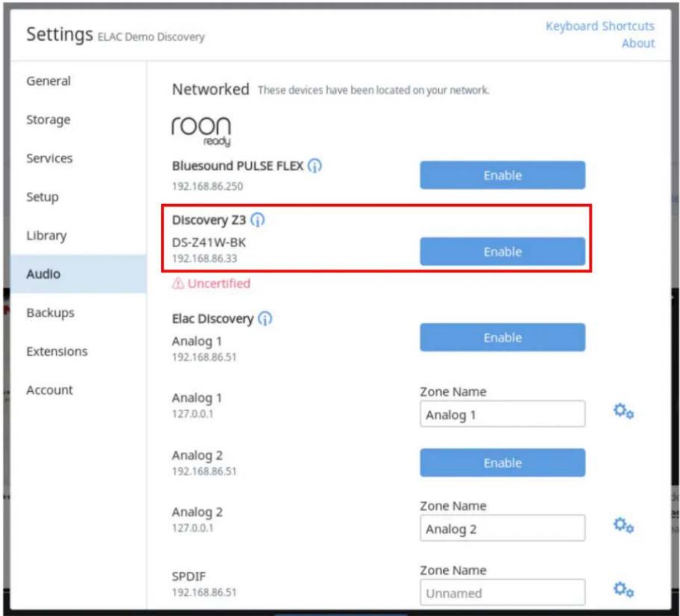680x616 pixels.
Task: Open gear settings for Analog 2 zone
Action: [x=623, y=526]
